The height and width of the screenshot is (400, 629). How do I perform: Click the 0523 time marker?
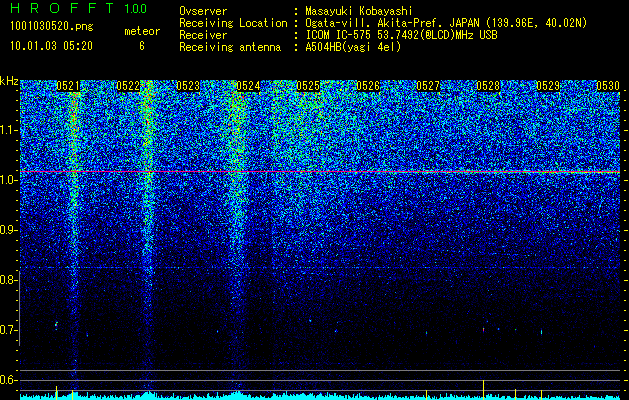pos(188,86)
